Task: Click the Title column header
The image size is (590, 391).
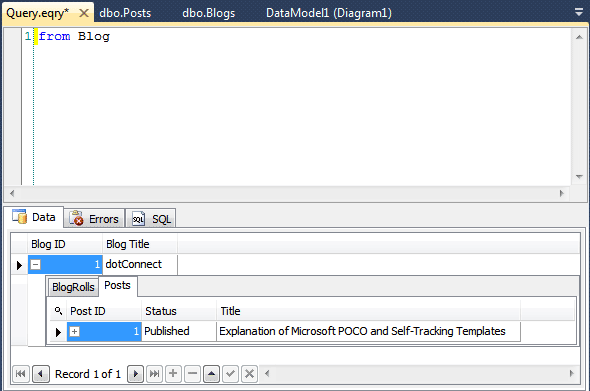Action: click(368, 311)
